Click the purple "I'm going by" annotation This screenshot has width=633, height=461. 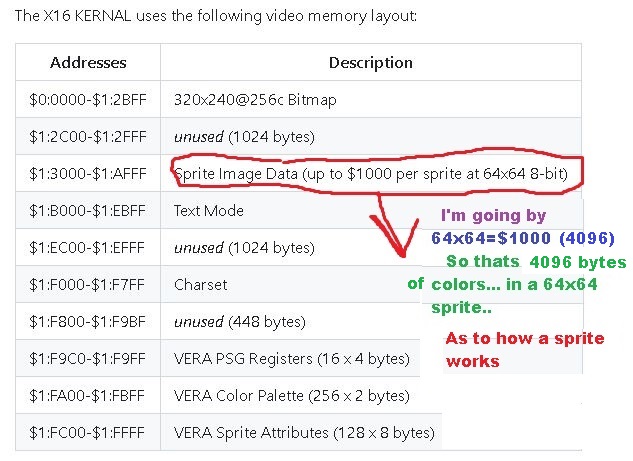(x=494, y=216)
